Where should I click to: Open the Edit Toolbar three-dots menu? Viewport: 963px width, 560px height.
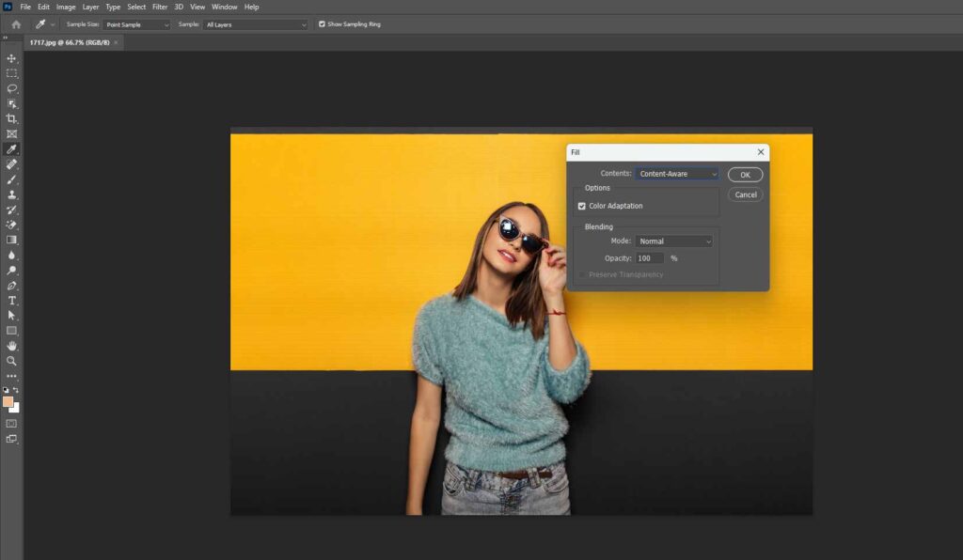(11, 376)
